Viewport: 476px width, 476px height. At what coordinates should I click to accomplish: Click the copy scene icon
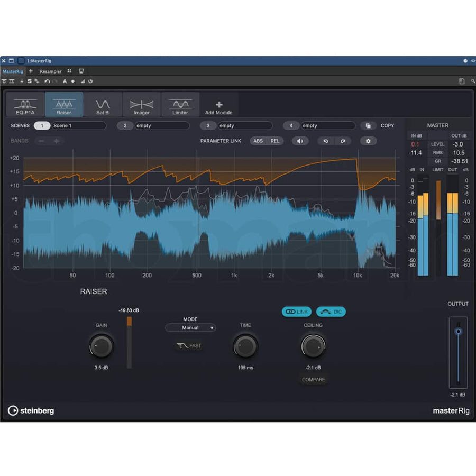(x=368, y=126)
